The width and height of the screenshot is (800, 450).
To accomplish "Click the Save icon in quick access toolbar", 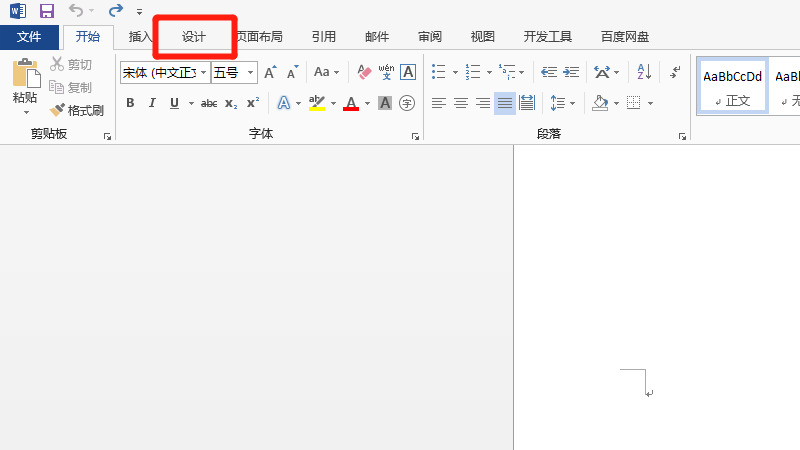I will (46, 11).
